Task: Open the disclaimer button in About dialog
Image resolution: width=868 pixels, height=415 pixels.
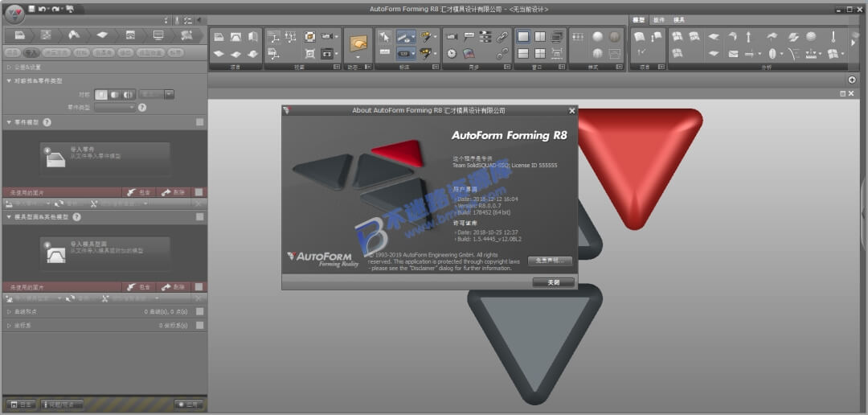Action: coord(550,261)
